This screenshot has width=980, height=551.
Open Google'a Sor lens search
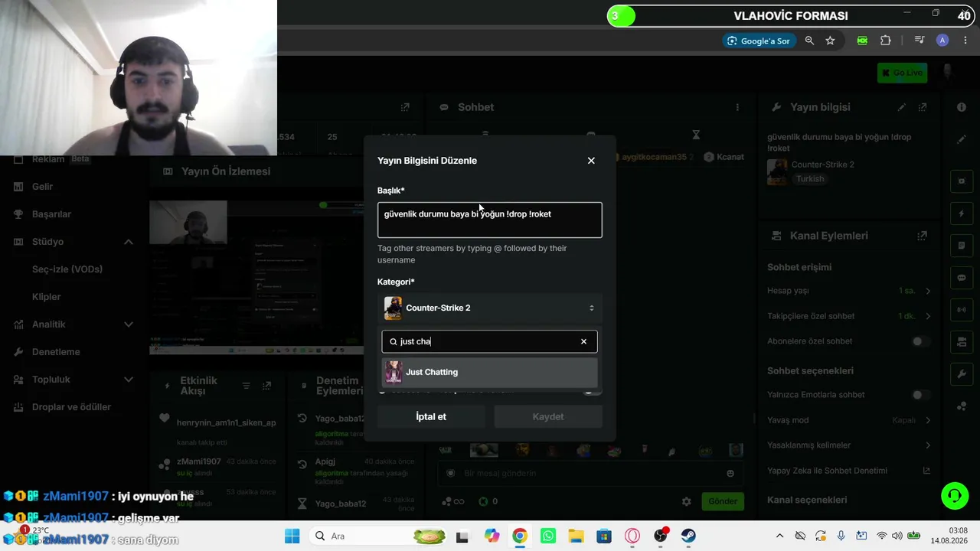[759, 41]
